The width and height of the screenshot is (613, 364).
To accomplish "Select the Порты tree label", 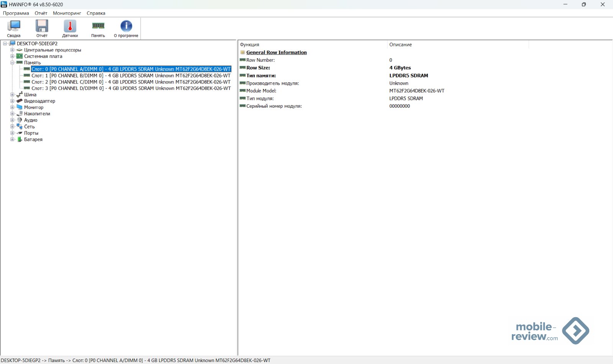I will coord(31,133).
